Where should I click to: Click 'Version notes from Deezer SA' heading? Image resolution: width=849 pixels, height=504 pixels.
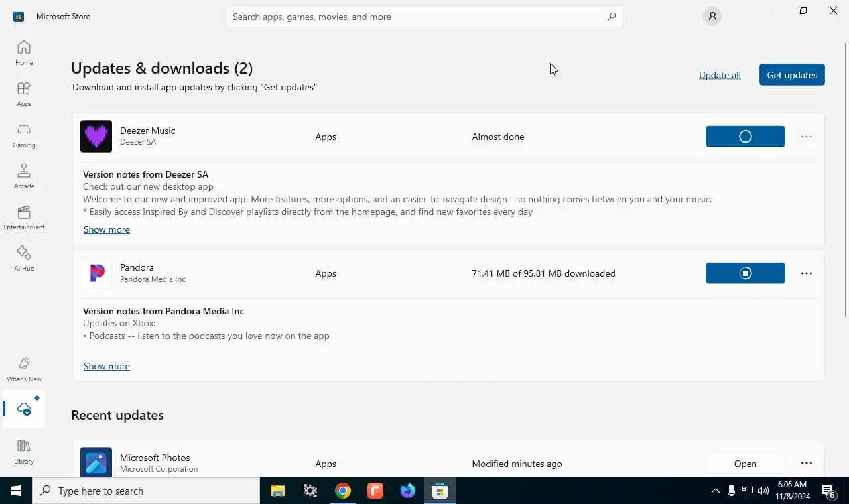tap(146, 174)
